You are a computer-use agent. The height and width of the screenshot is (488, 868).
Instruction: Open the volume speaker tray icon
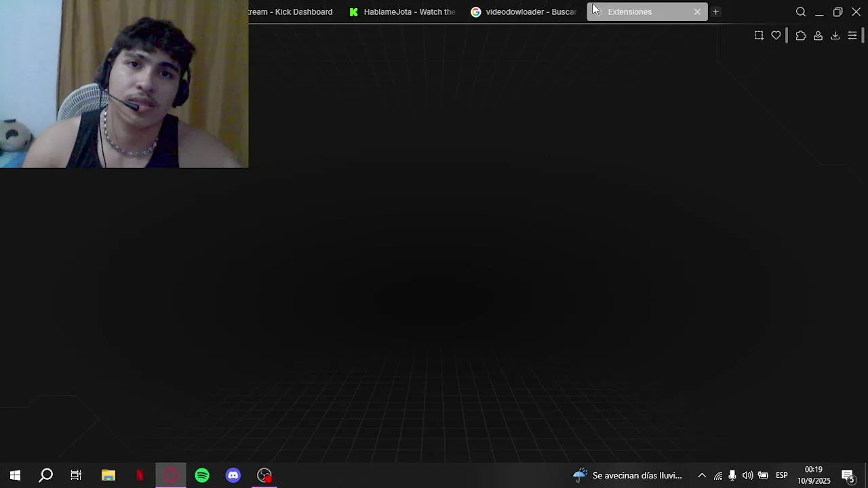click(x=747, y=475)
